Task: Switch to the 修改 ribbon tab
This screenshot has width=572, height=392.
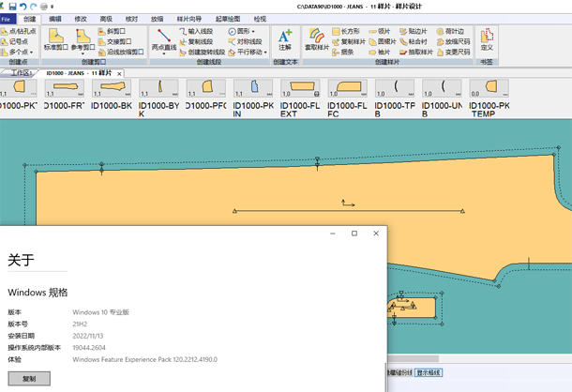Action: 81,19
